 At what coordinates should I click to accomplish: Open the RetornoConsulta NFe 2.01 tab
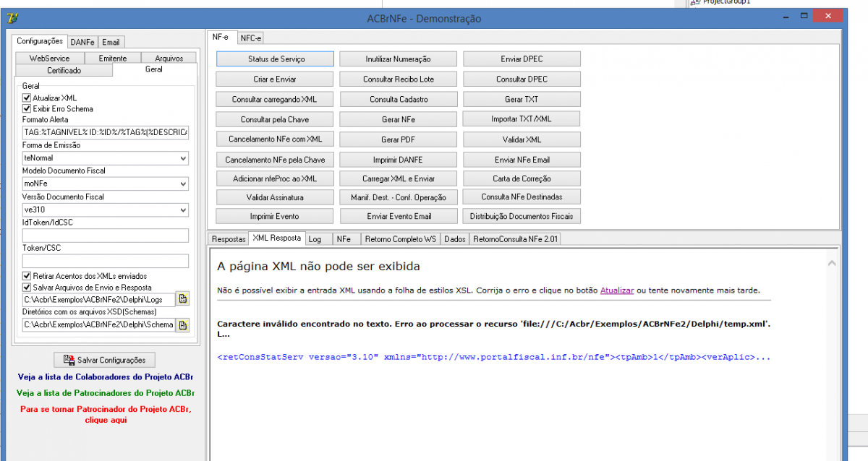[x=515, y=239]
